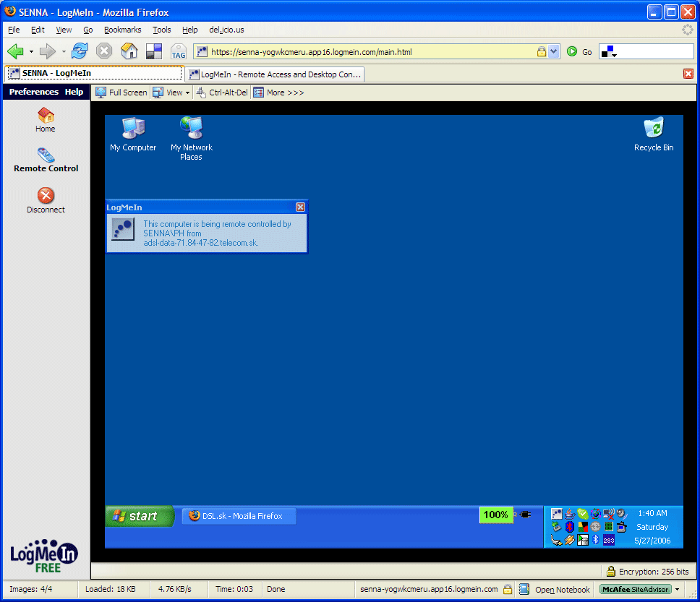Viewport: 700px width, 602px height.
Task: Click Encryption: 256 bits status text
Action: [654, 572]
